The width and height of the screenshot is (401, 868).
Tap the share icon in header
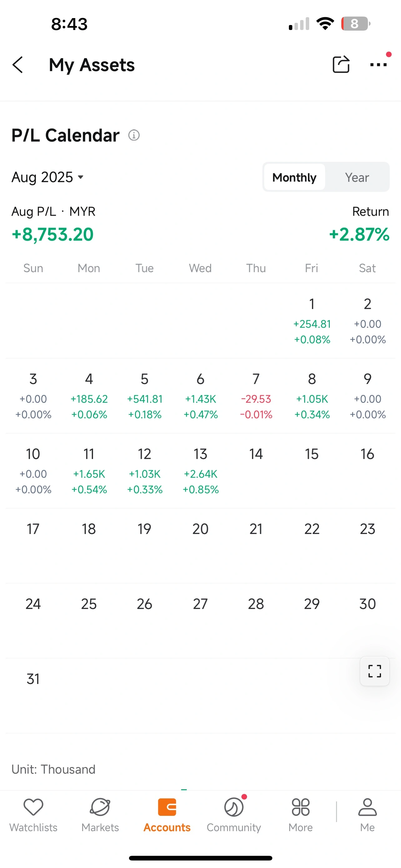click(341, 64)
